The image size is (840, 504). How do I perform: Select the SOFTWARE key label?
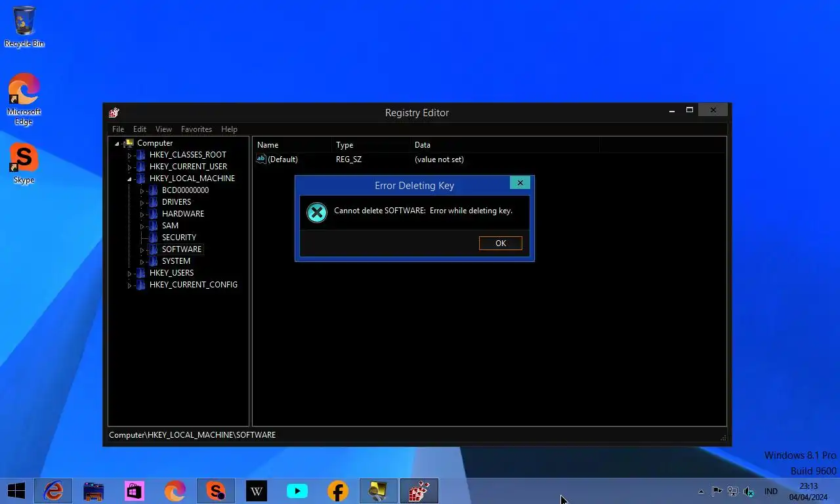[182, 249]
